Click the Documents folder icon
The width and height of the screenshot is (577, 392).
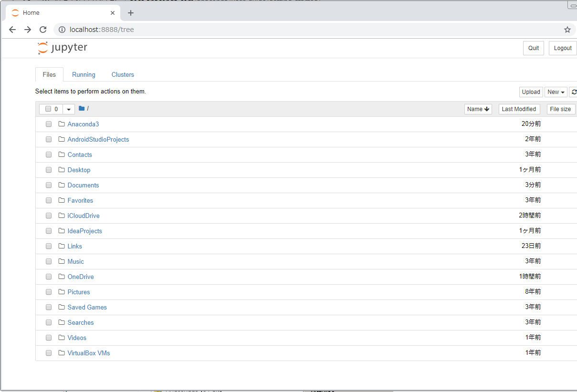click(62, 185)
